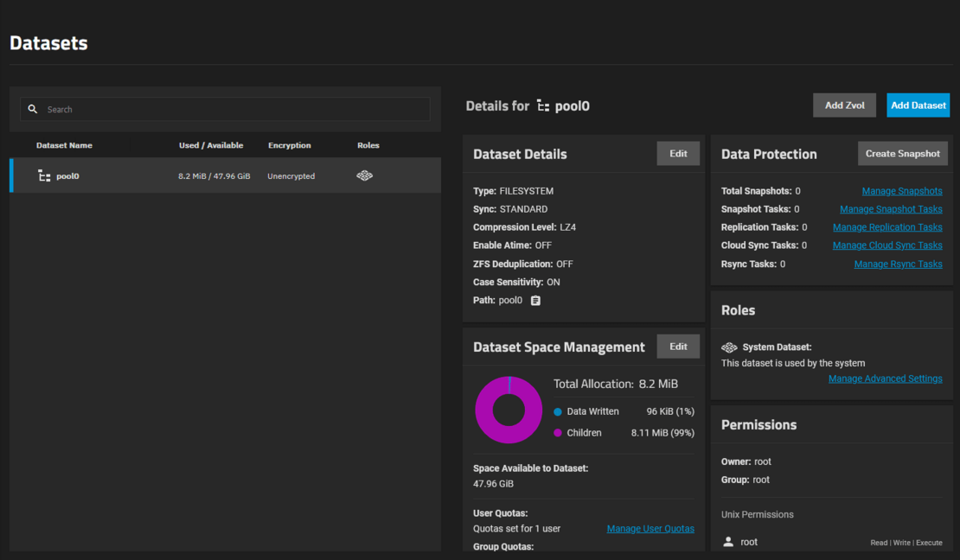
Task: Open Manage Advanced Settings in Roles card
Action: 885,378
